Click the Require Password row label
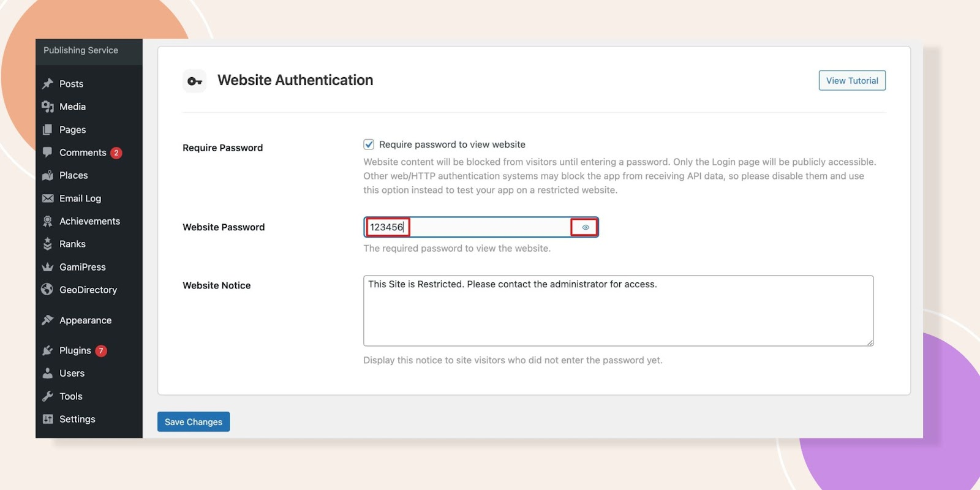This screenshot has width=980, height=490. click(x=223, y=148)
